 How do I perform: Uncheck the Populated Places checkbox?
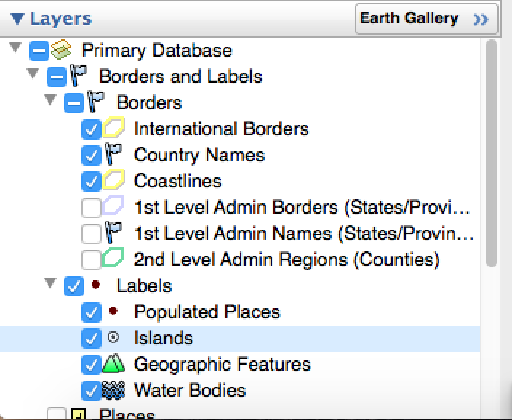(x=92, y=312)
